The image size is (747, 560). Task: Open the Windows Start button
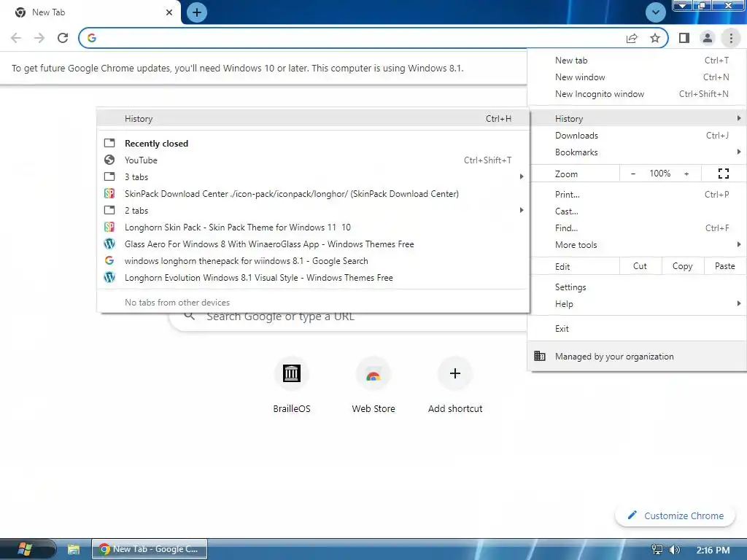tap(25, 550)
